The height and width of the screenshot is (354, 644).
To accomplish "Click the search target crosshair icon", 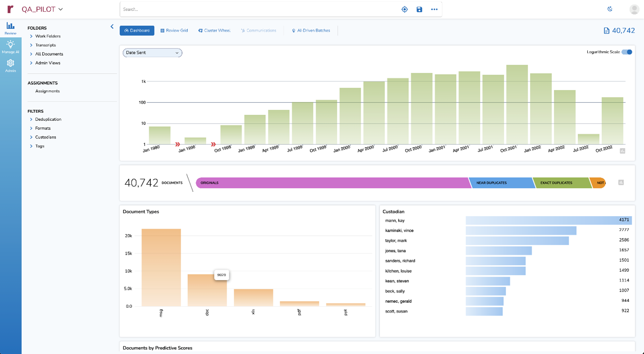I will pyautogui.click(x=404, y=9).
